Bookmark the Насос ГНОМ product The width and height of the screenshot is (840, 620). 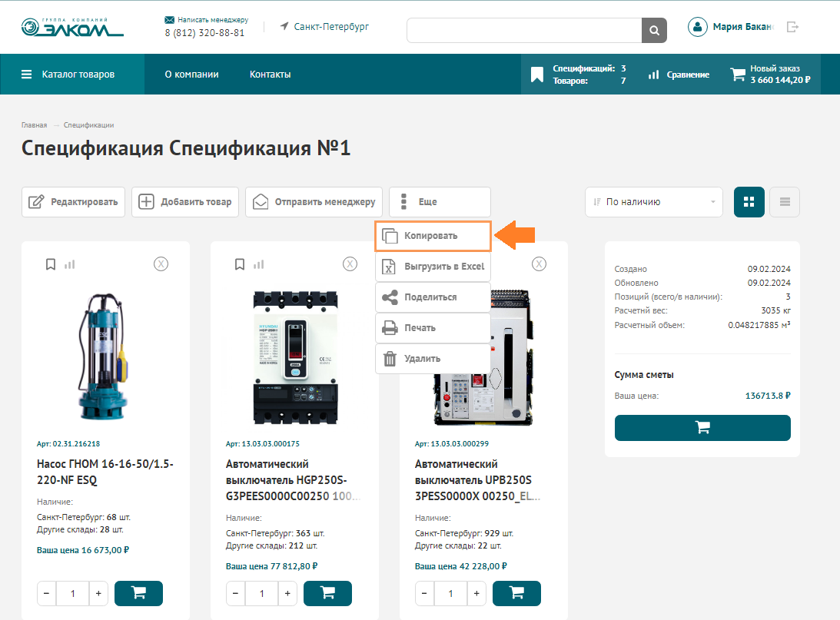coord(51,264)
